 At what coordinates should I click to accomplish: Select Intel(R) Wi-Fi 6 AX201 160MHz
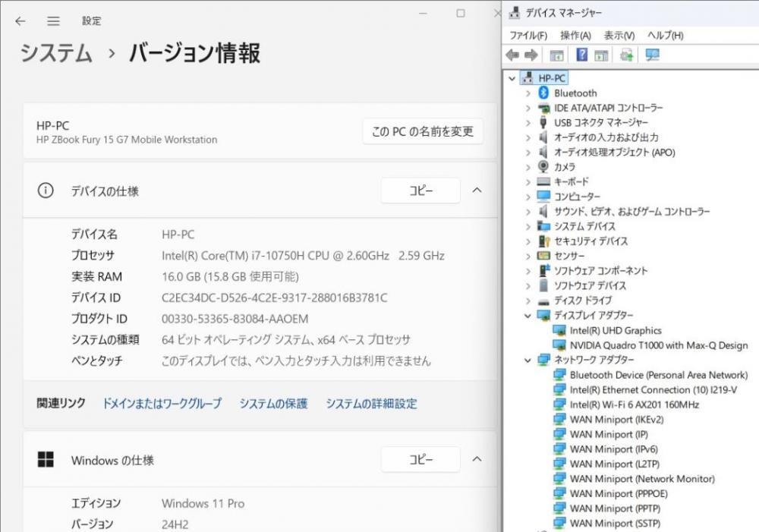coord(634,405)
